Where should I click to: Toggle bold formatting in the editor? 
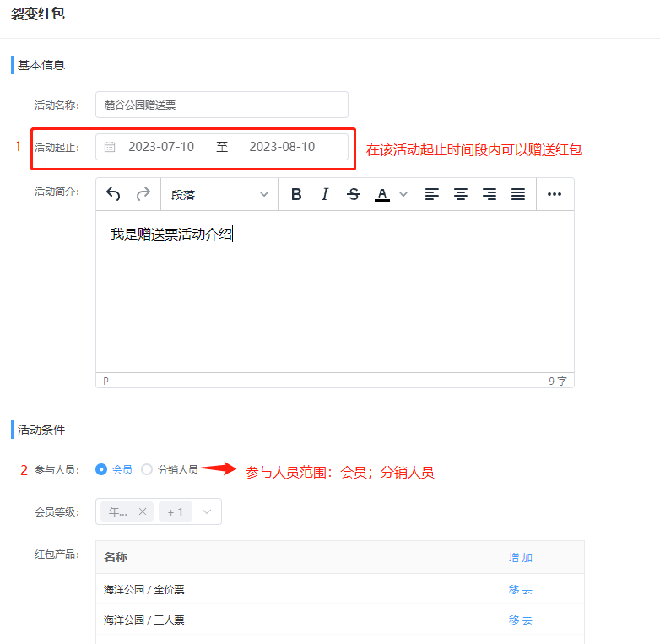(x=296, y=194)
